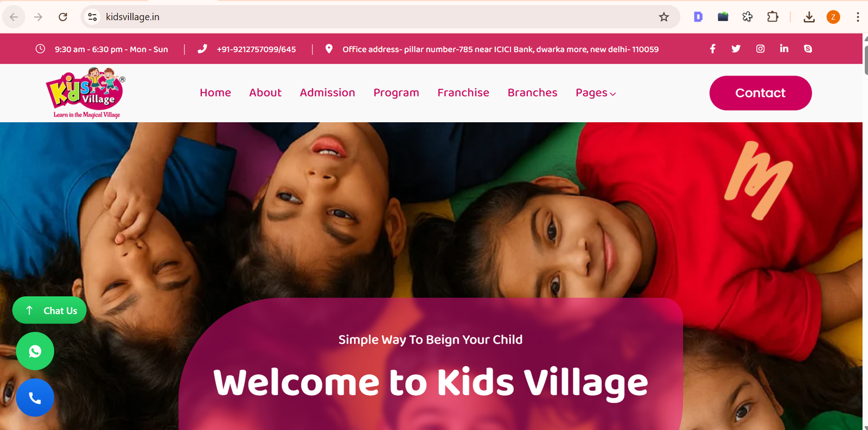View site information beside the URL
This screenshot has height=430, width=868.
(93, 17)
